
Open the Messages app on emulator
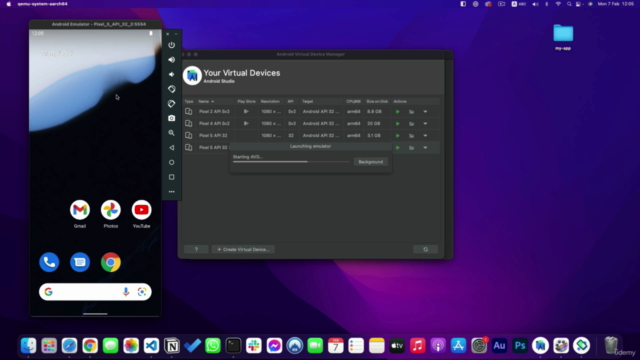80,262
